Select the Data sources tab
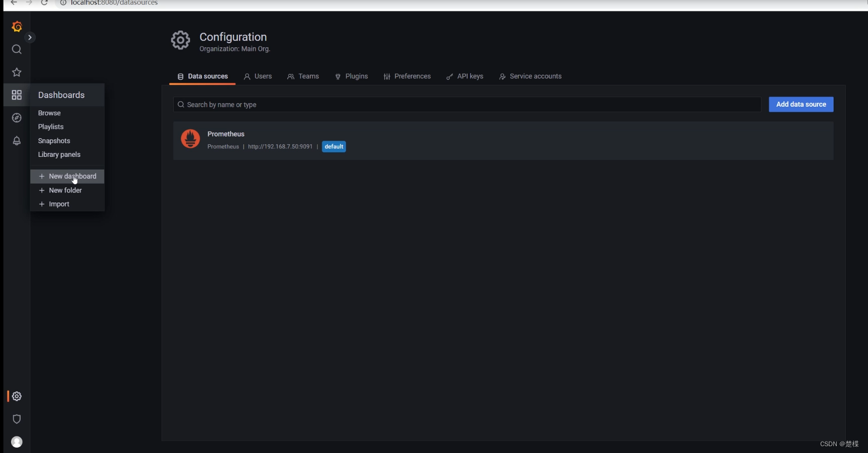Image resolution: width=868 pixels, height=453 pixels. pyautogui.click(x=202, y=76)
